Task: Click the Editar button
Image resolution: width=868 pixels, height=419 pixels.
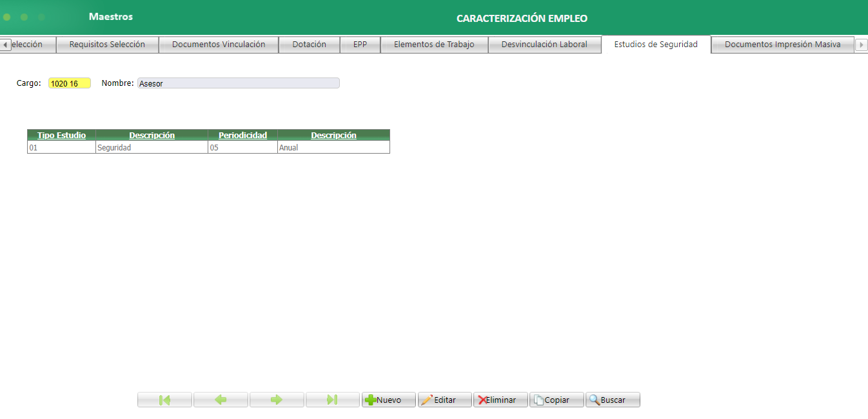Action: click(x=445, y=400)
